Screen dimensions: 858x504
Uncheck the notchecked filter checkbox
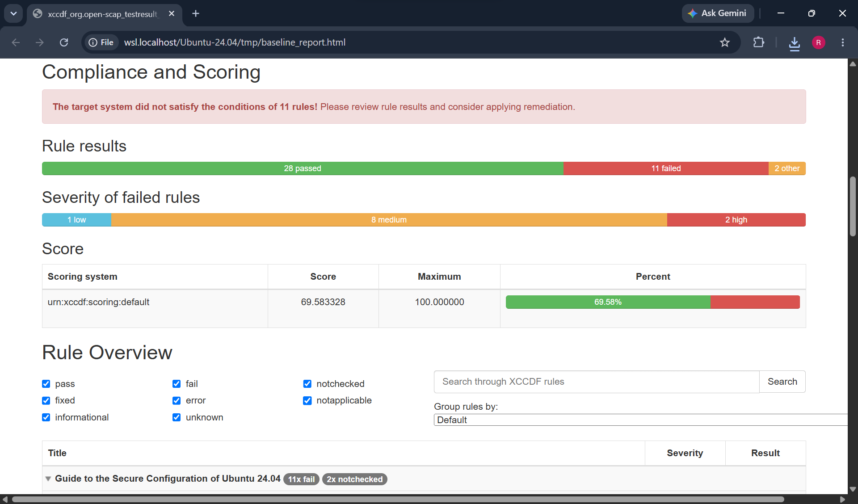point(307,384)
